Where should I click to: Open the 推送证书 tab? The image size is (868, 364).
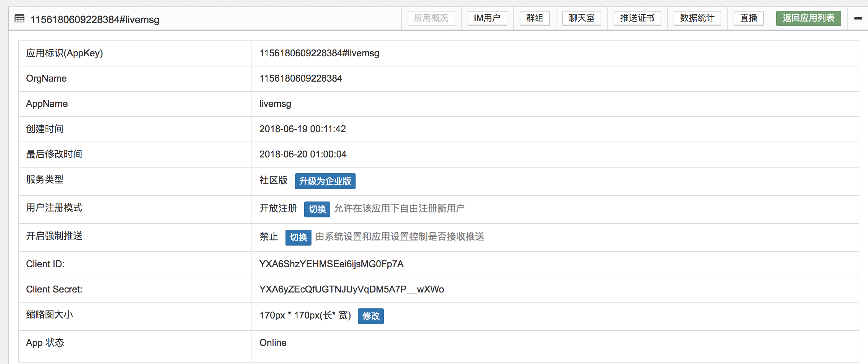click(637, 18)
